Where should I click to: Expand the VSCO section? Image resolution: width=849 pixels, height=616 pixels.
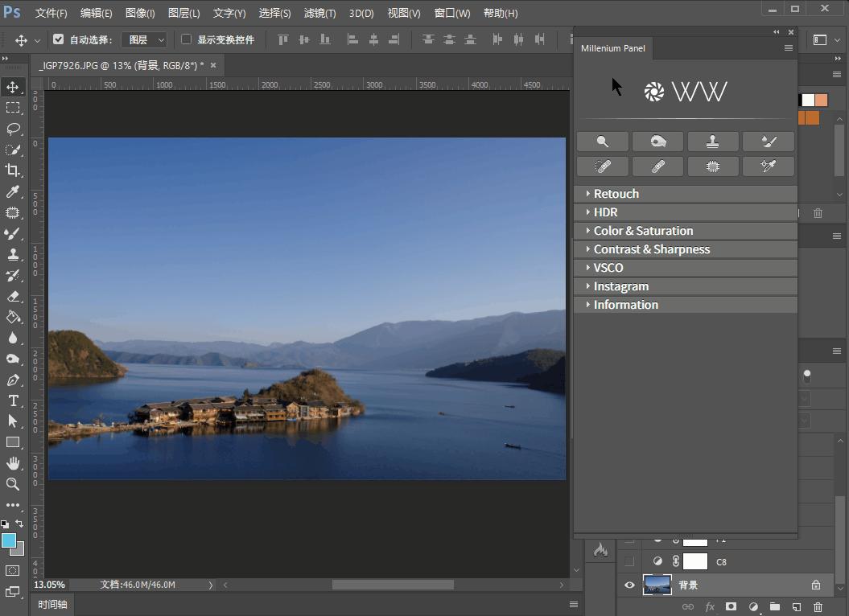pyautogui.click(x=608, y=267)
